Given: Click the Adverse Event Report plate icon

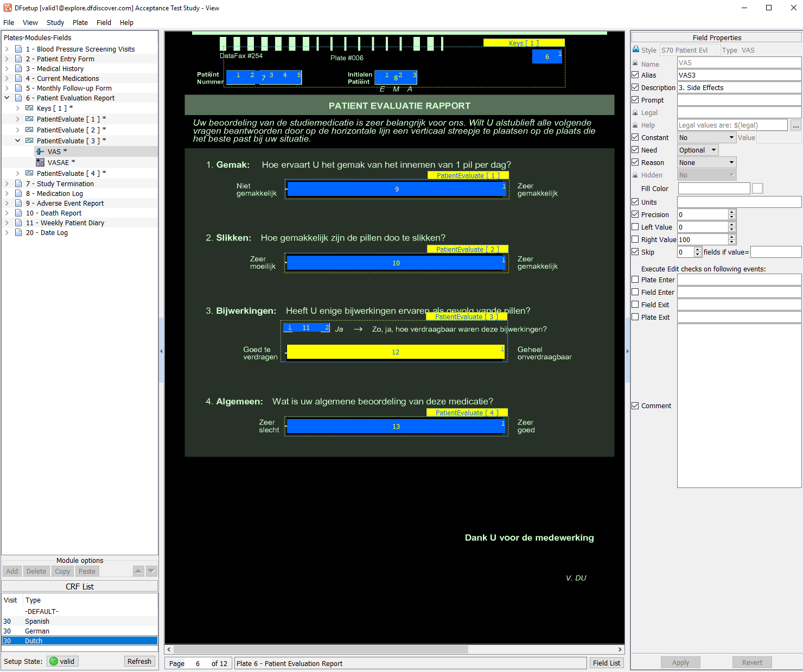Looking at the screenshot, I should pos(18,204).
